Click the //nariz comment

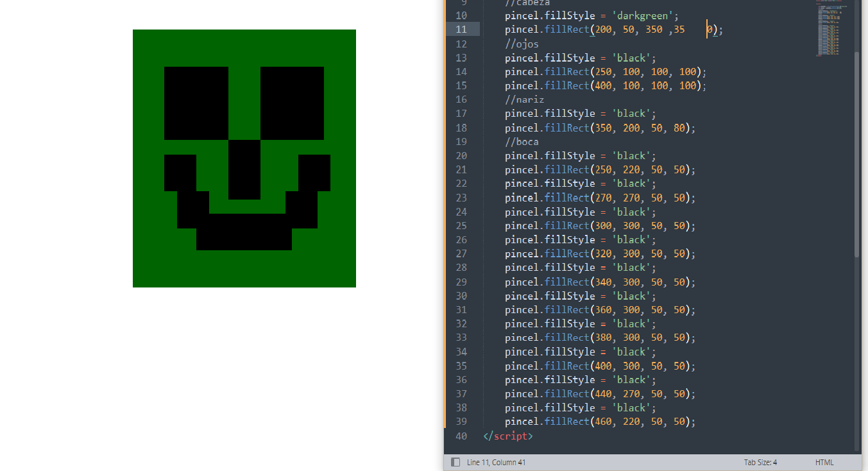pos(524,99)
